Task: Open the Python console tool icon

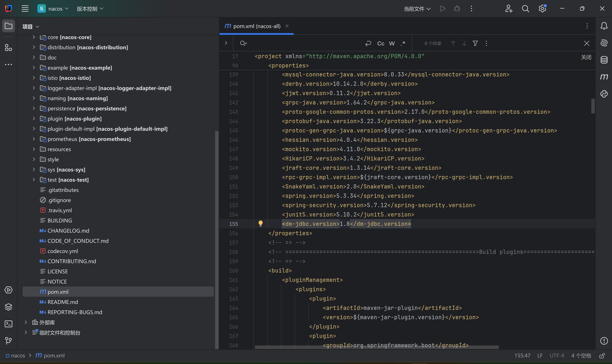Action: pyautogui.click(x=604, y=94)
